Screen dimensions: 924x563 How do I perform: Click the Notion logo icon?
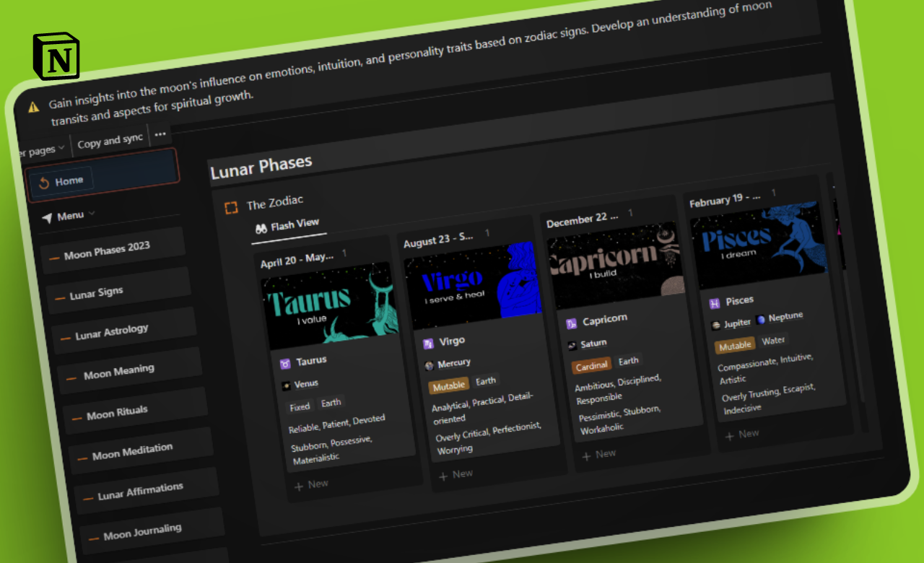pos(56,56)
